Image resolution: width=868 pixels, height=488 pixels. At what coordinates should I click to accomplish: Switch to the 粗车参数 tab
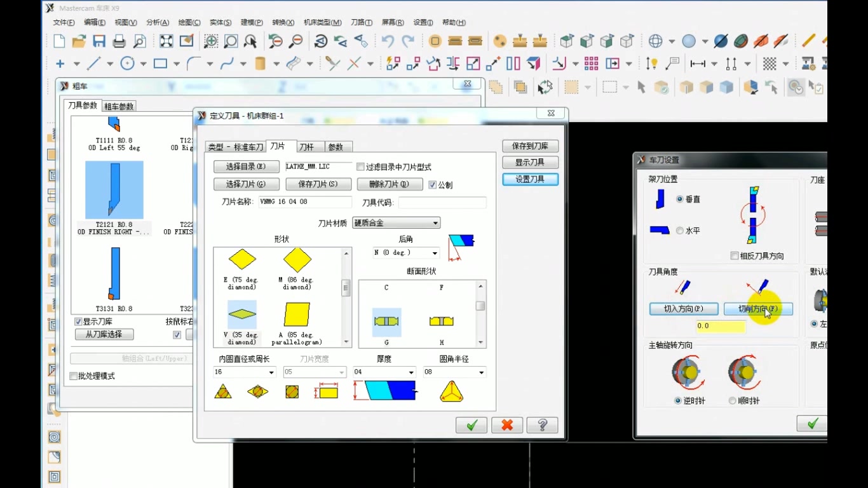pyautogui.click(x=119, y=106)
